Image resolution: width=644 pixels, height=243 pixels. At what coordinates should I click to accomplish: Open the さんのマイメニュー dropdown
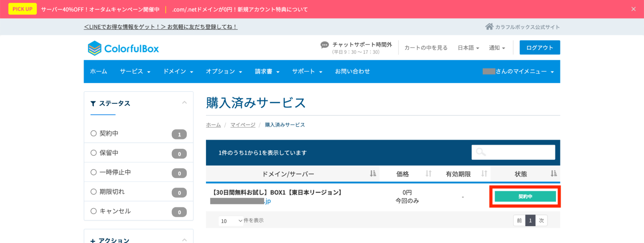pyautogui.click(x=518, y=71)
